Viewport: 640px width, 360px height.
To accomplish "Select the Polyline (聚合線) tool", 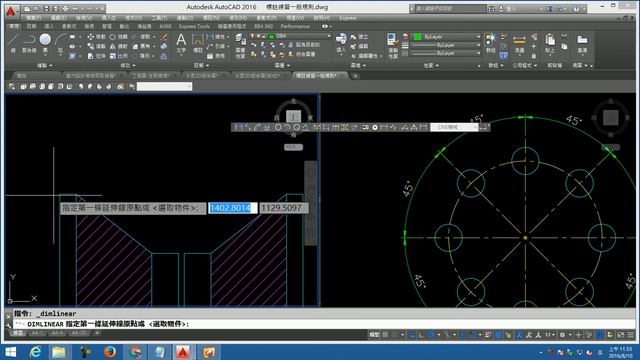I will 29,42.
